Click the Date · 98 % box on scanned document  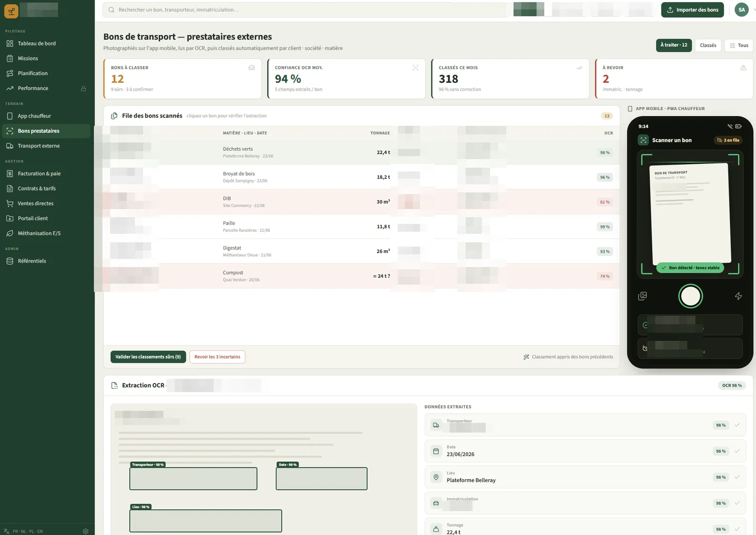(321, 479)
